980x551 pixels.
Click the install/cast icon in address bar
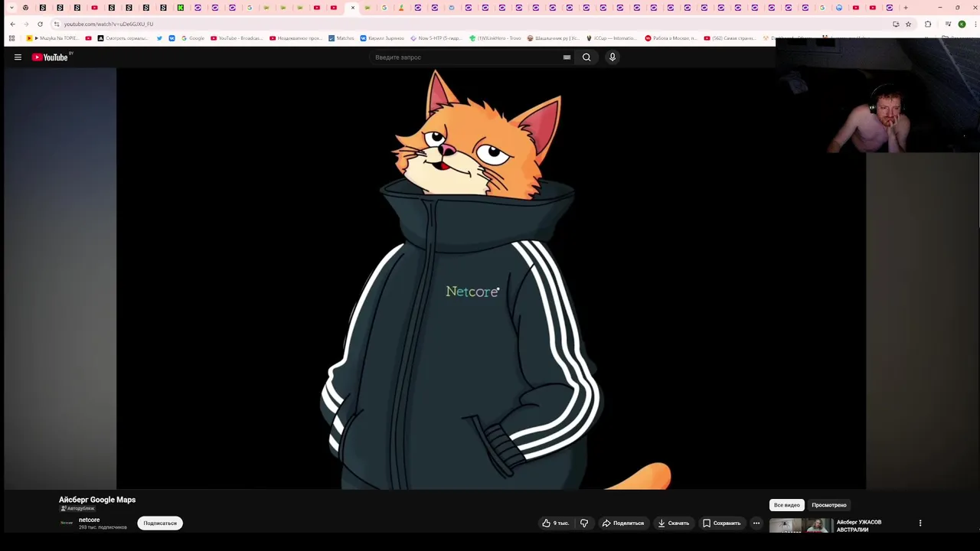coord(896,24)
